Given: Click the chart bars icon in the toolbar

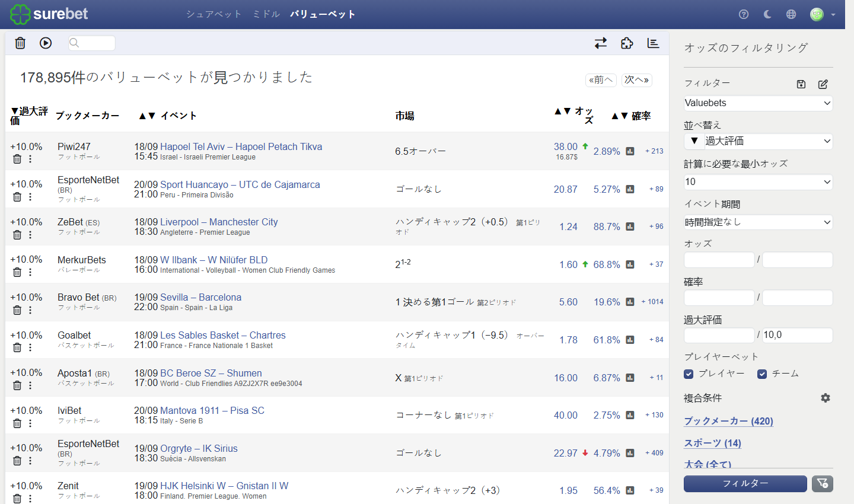Looking at the screenshot, I should (653, 43).
